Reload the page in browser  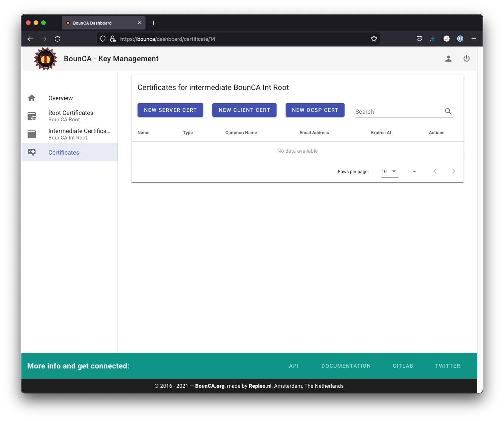[57, 39]
